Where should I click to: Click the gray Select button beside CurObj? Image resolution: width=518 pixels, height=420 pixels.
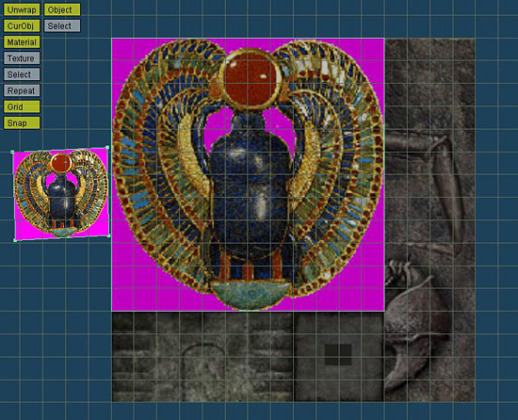pos(62,25)
